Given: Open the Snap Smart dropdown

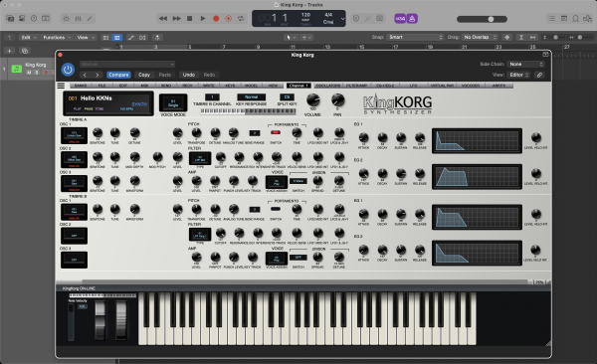Looking at the screenshot, I should click(x=415, y=37).
